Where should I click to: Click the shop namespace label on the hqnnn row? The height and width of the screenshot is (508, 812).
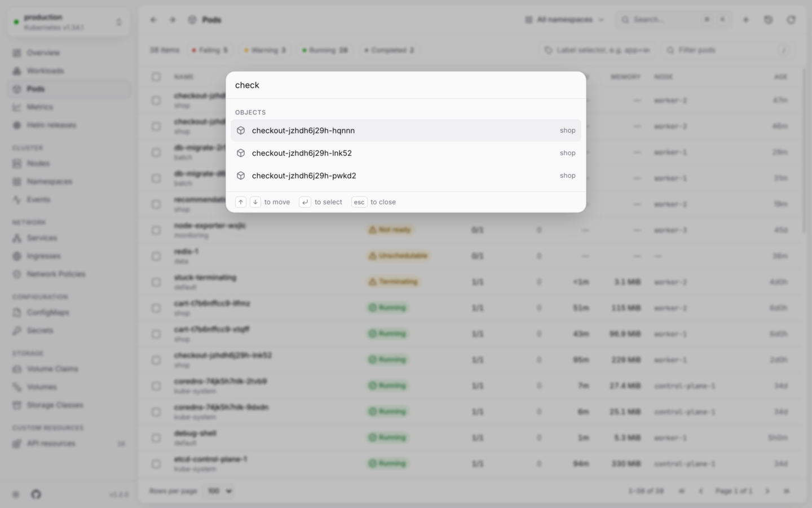[x=567, y=130]
